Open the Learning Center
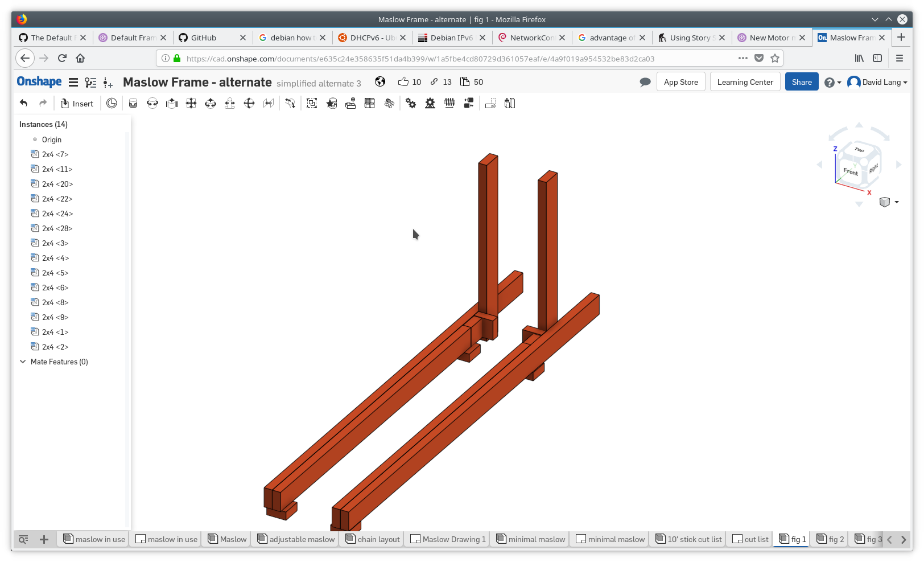924x562 pixels. coord(745,82)
